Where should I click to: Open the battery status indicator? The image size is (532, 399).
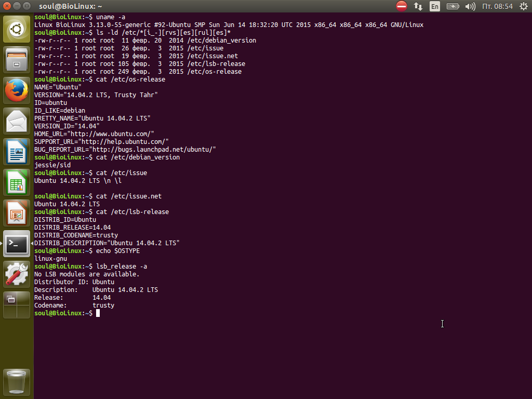tap(453, 6)
